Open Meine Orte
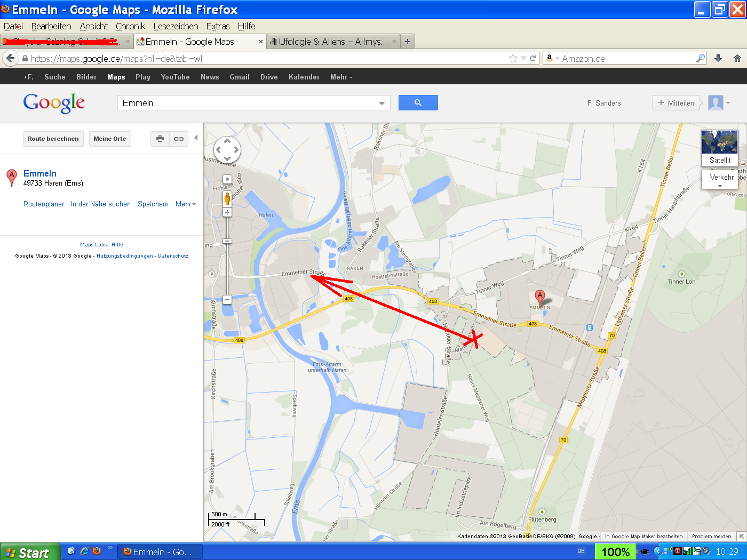This screenshot has height=560, width=747. pos(110,139)
